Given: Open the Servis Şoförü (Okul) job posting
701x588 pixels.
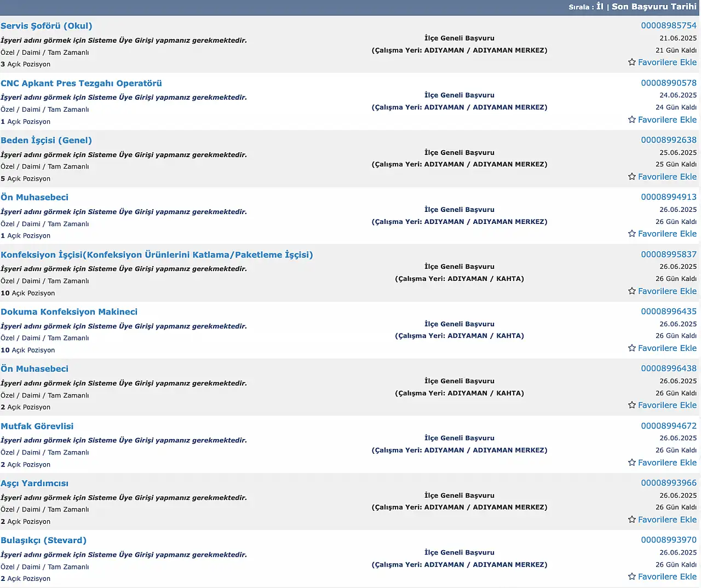Looking at the screenshot, I should (x=47, y=26).
